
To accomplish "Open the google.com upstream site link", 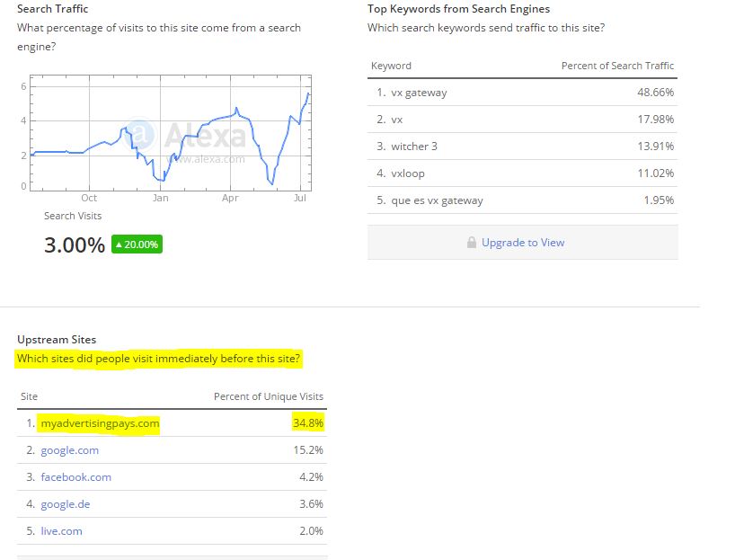I will (x=70, y=450).
